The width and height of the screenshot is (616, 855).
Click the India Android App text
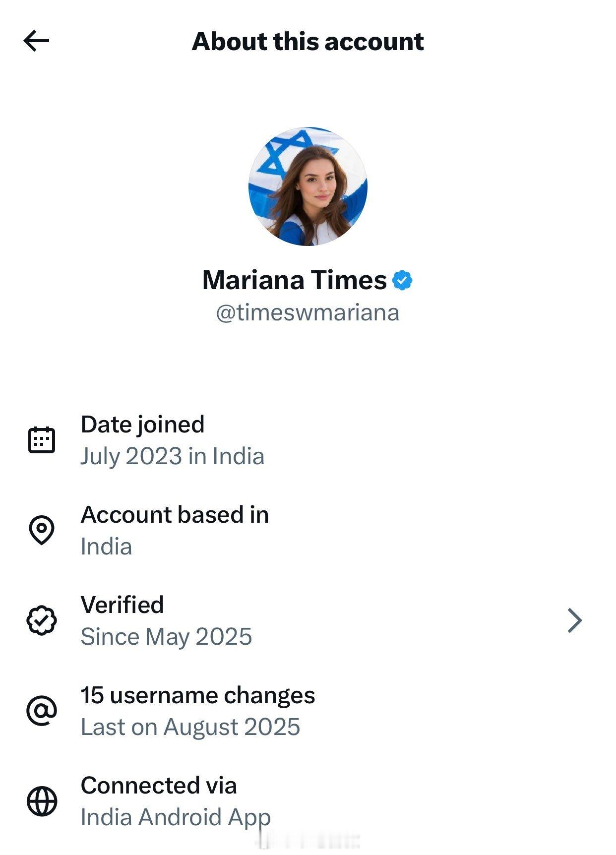click(x=176, y=817)
